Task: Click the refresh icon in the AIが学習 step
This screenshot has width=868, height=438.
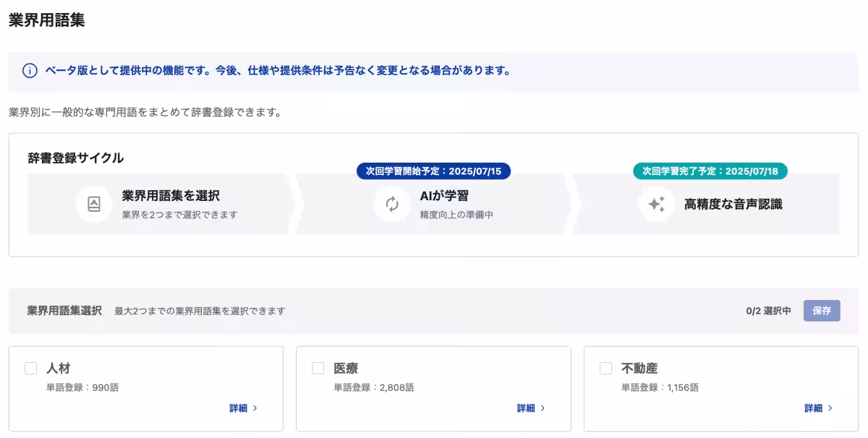Action: [x=392, y=205]
